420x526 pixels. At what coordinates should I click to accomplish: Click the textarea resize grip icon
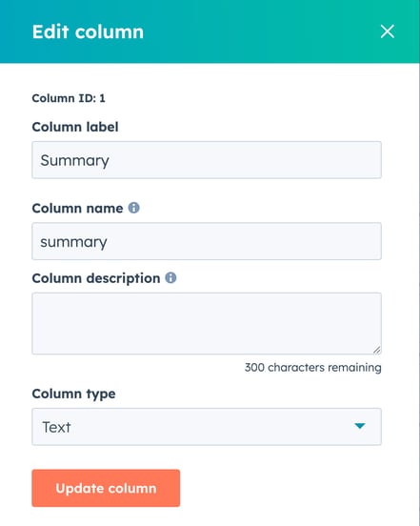(377, 350)
